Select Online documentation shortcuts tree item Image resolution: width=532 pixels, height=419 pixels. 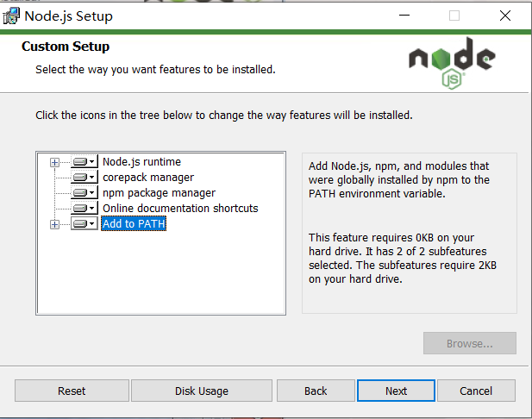point(180,209)
